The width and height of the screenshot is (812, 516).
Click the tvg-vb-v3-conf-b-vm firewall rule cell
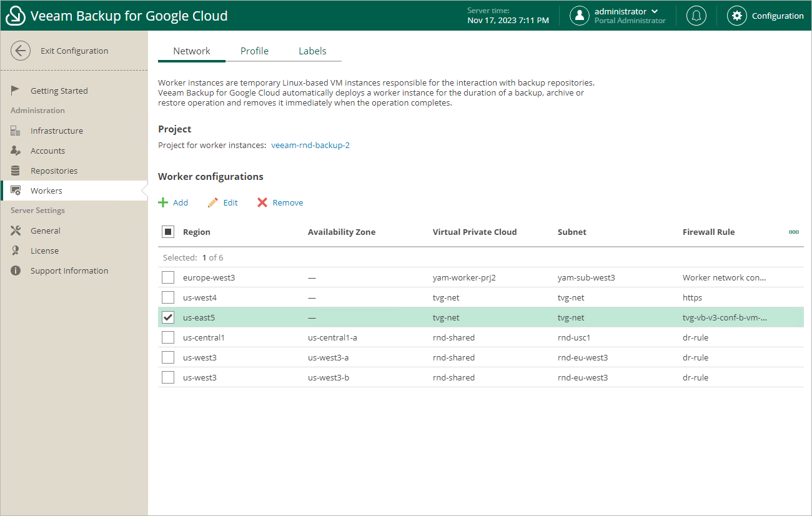click(725, 317)
